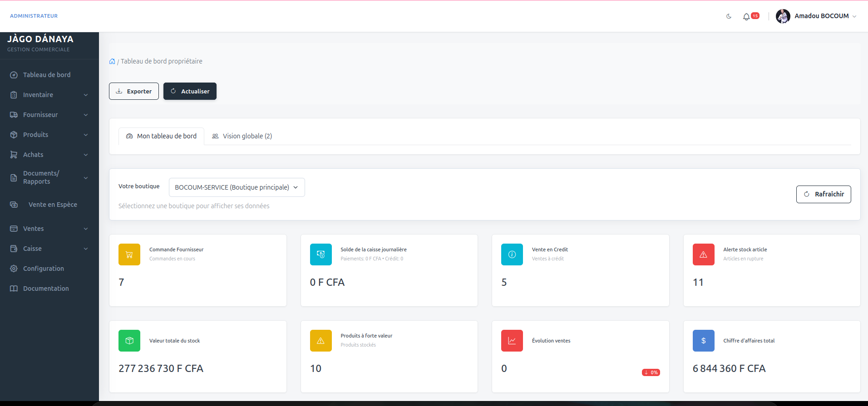The image size is (868, 406).
Task: Expand the Produits menu chevron
Action: click(86, 135)
